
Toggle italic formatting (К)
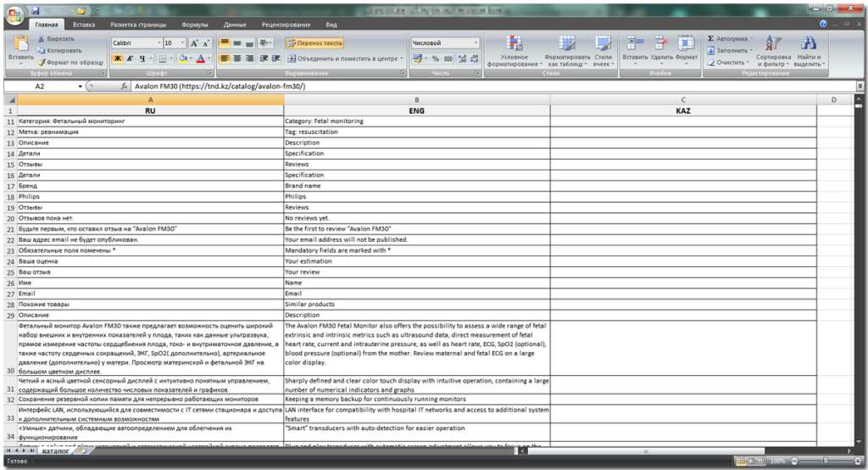point(130,59)
